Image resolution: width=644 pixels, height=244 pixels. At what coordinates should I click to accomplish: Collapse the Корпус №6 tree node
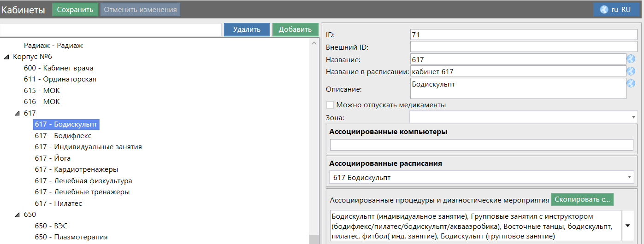[6, 57]
